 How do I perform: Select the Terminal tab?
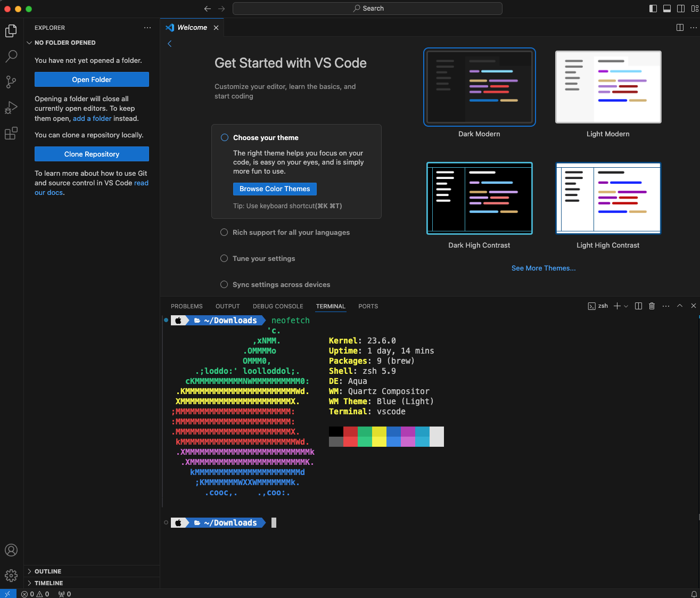331,306
